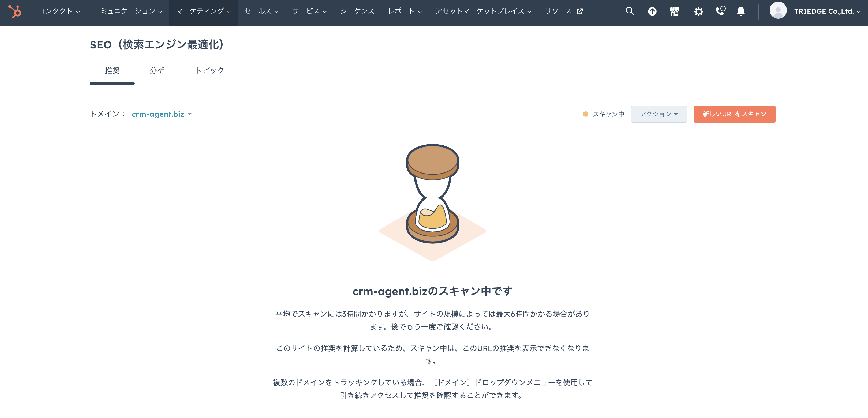This screenshot has width=868, height=418.
Task: Select the 推奨 tab
Action: tap(112, 70)
